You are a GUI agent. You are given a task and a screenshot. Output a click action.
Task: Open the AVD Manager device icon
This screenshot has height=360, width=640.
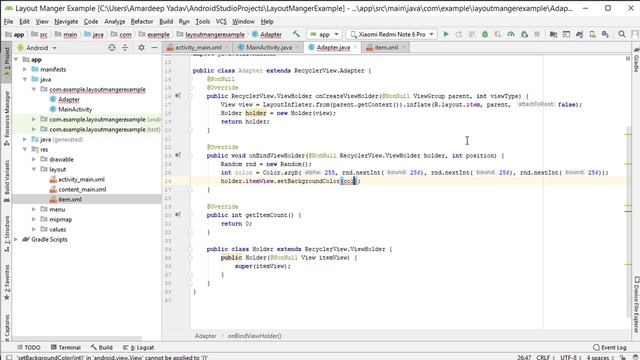tap(592, 34)
